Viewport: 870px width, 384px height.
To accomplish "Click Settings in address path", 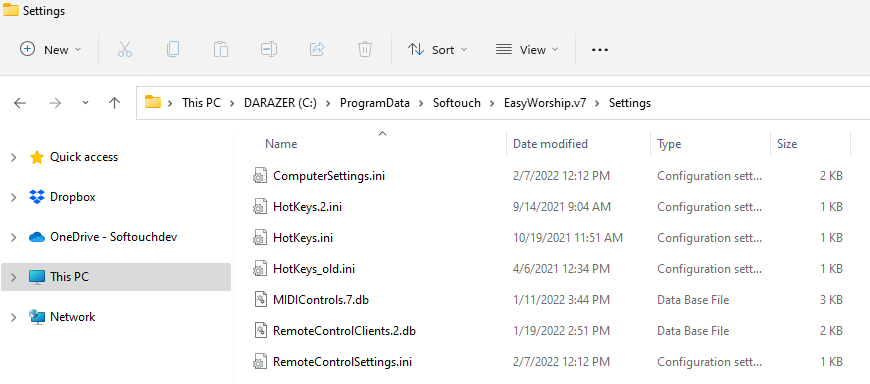I will [x=630, y=103].
